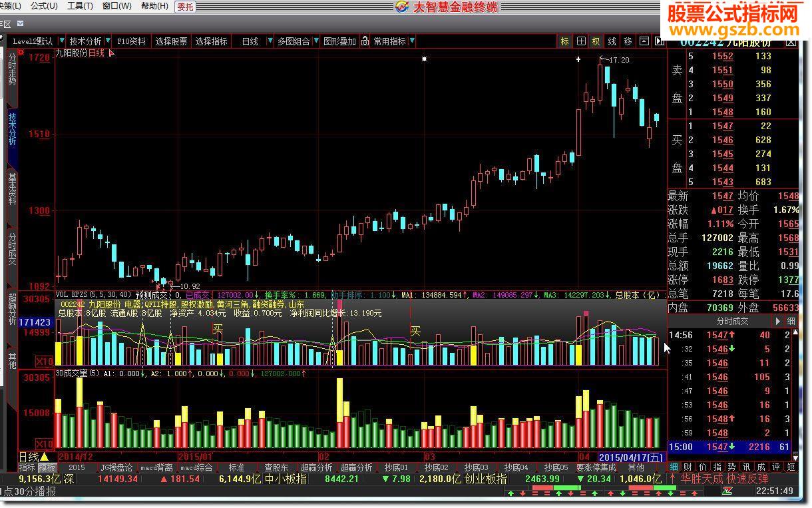Select the 势 trend tab in quote panel
This screenshot has height=508, width=812.
[x=732, y=467]
